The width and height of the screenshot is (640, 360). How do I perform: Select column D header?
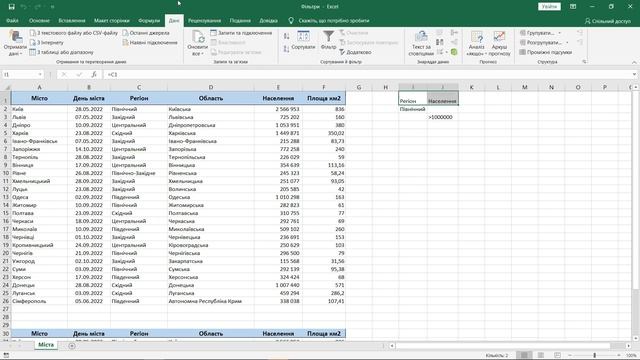211,87
